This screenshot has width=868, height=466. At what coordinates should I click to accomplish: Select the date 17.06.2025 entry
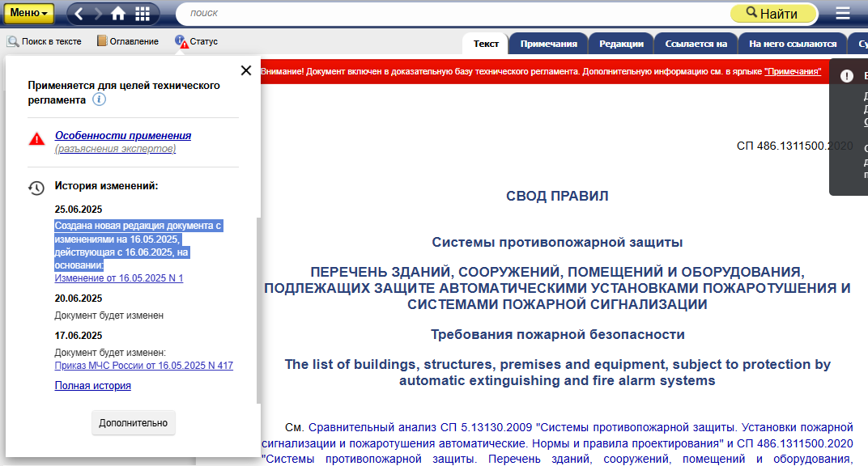point(79,336)
